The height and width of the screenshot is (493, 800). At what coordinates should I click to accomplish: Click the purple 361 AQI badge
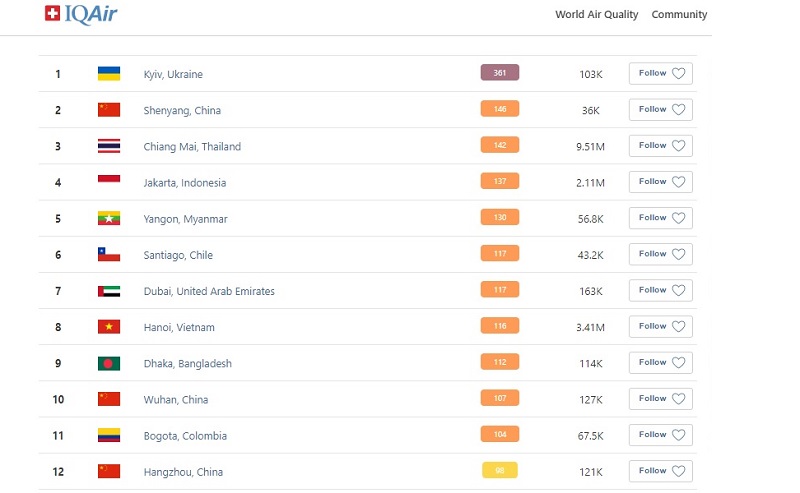[x=499, y=72]
